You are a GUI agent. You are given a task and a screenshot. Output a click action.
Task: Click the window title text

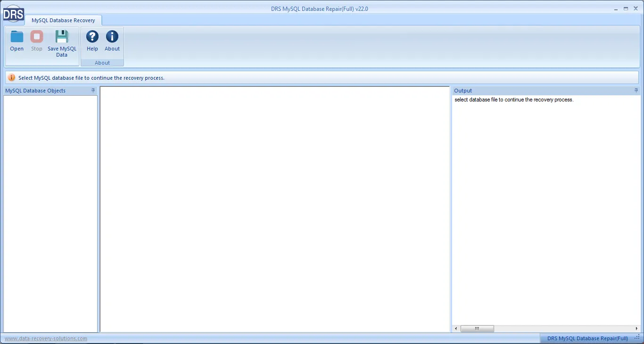pos(320,8)
